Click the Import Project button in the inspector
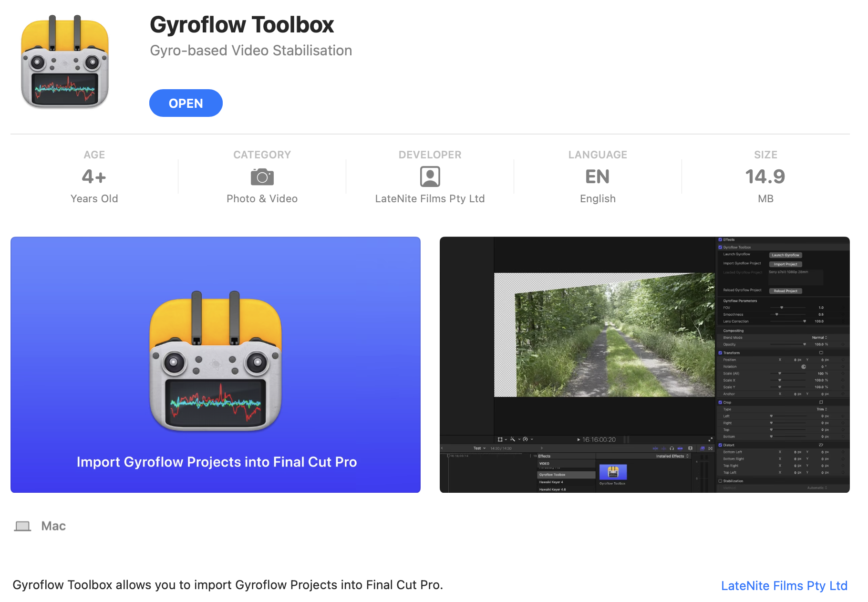 pos(785,264)
